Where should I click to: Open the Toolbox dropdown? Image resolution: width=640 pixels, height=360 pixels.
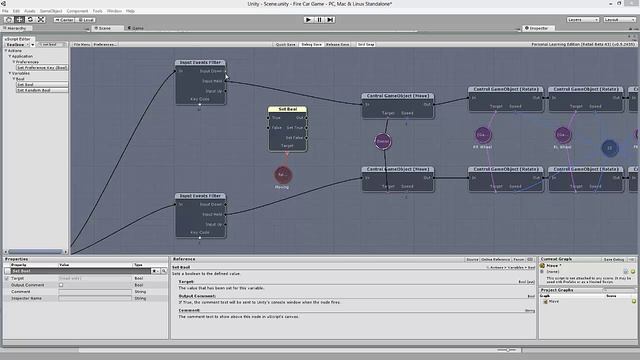pyautogui.click(x=18, y=44)
